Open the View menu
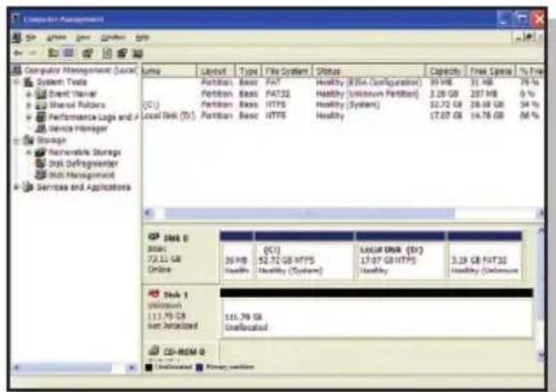 click(83, 38)
